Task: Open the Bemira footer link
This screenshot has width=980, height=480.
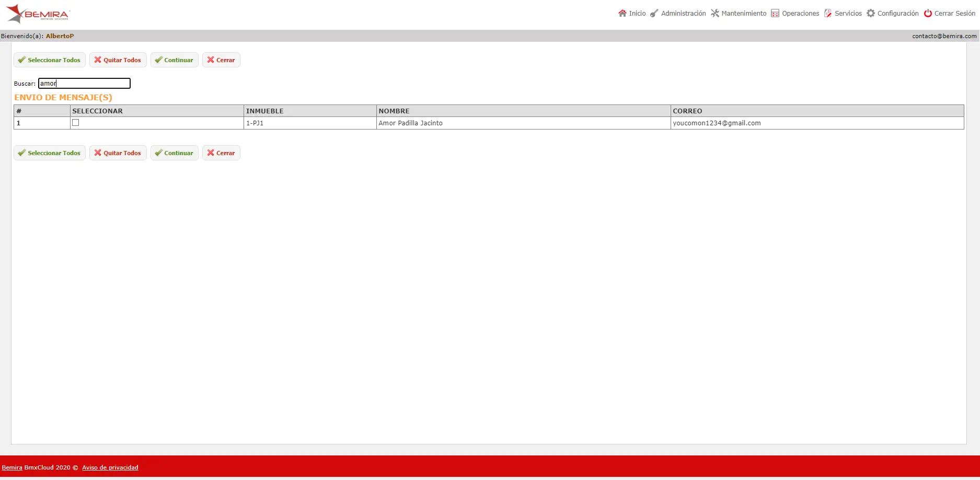Action: (x=12, y=467)
